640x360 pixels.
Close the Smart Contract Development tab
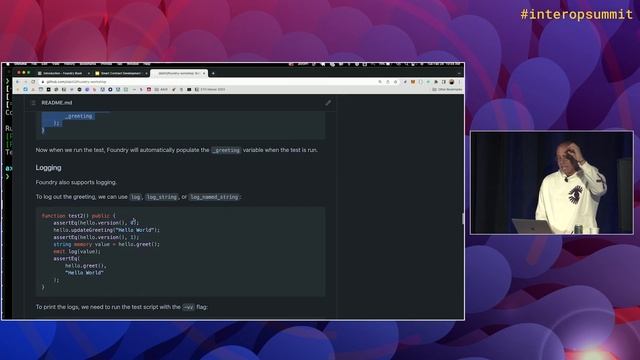[x=146, y=73]
